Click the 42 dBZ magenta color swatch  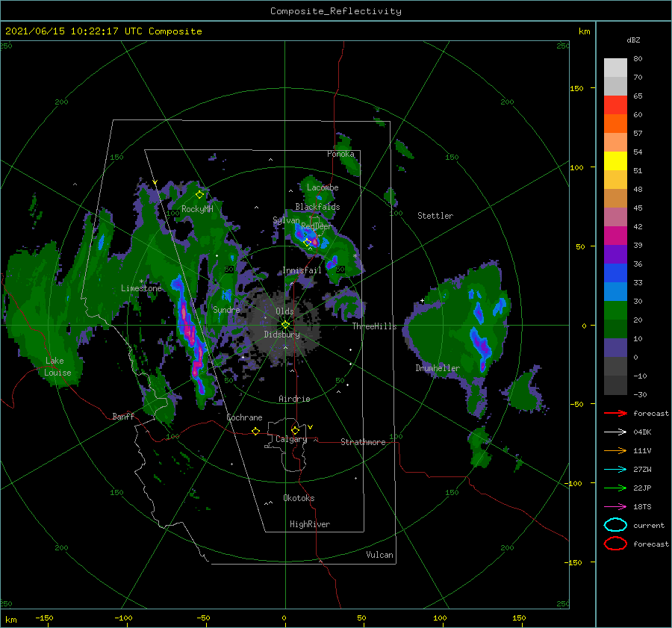615,235
